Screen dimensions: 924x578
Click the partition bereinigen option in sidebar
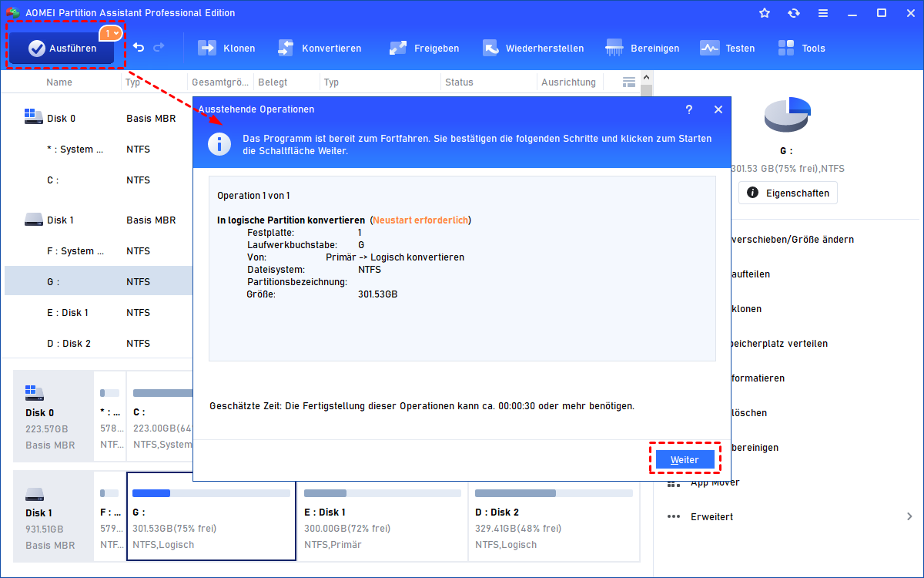click(x=755, y=448)
